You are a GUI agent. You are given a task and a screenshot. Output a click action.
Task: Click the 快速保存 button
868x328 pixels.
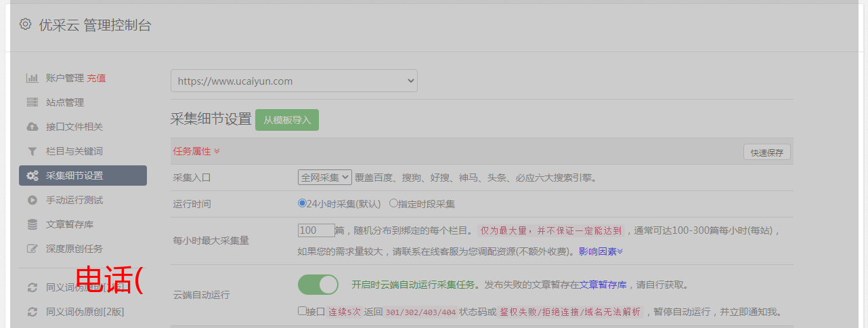(767, 152)
